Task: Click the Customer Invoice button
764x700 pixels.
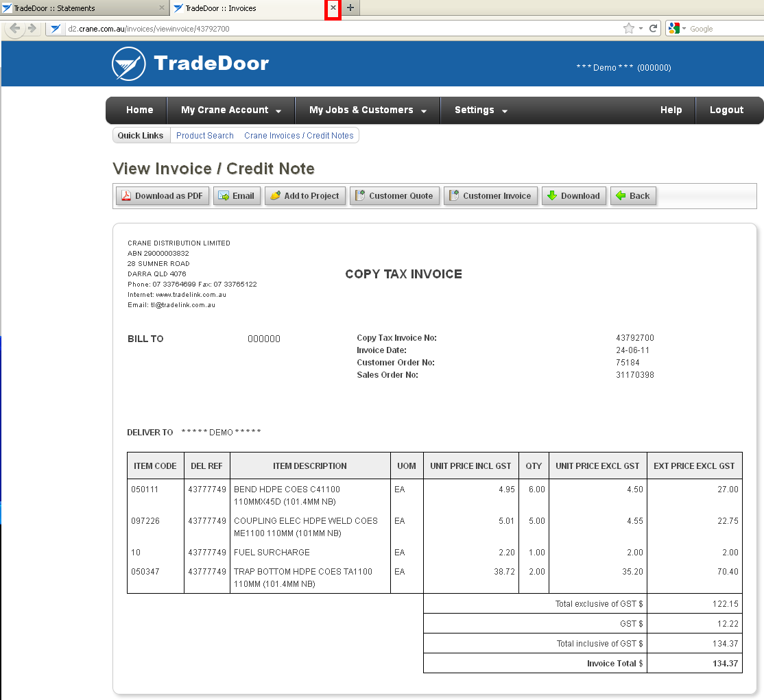Action: (x=490, y=196)
